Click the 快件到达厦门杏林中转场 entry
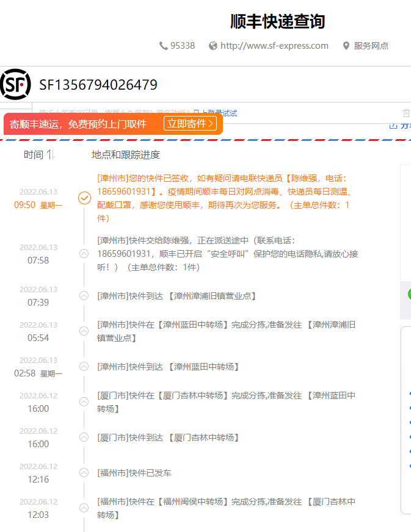This screenshot has width=411, height=532. click(168, 437)
